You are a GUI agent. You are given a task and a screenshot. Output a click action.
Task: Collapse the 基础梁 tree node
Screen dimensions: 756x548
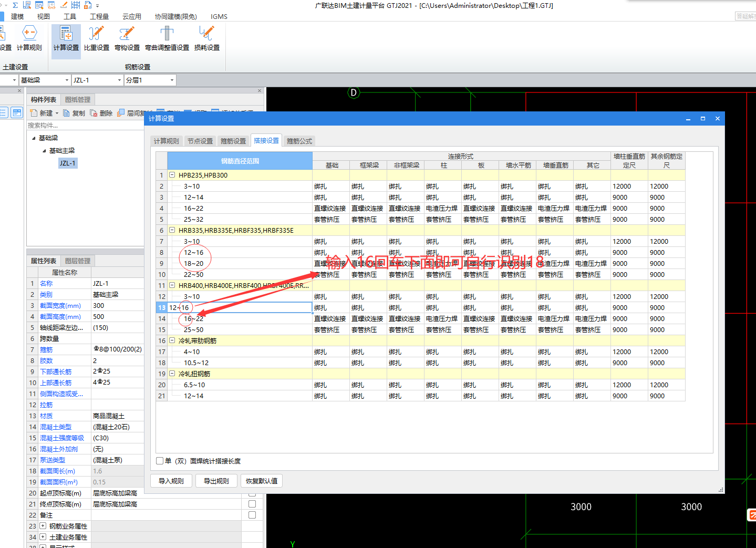[34, 138]
